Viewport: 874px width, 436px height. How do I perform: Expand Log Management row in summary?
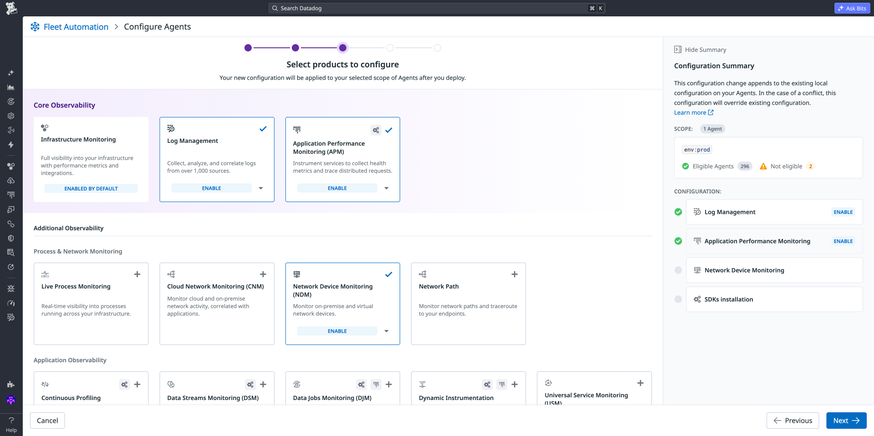(774, 212)
